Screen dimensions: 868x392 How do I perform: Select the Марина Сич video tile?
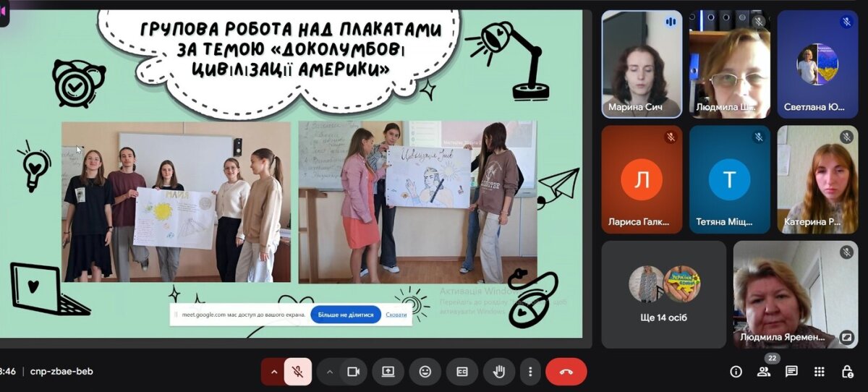[642, 64]
